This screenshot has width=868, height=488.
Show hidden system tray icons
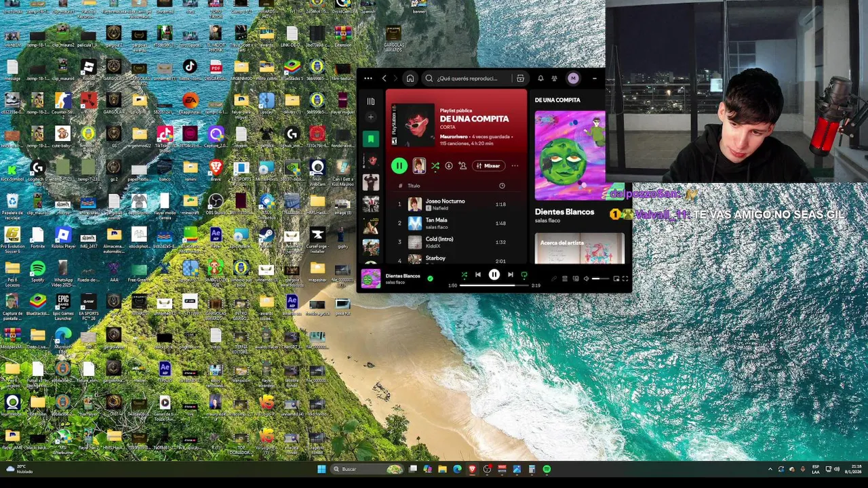pos(770,469)
